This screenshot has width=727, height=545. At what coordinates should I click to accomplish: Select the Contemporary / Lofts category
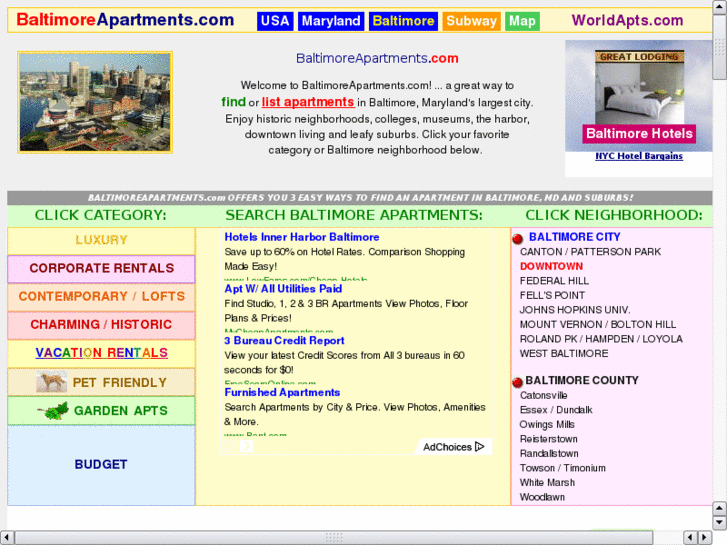101,297
